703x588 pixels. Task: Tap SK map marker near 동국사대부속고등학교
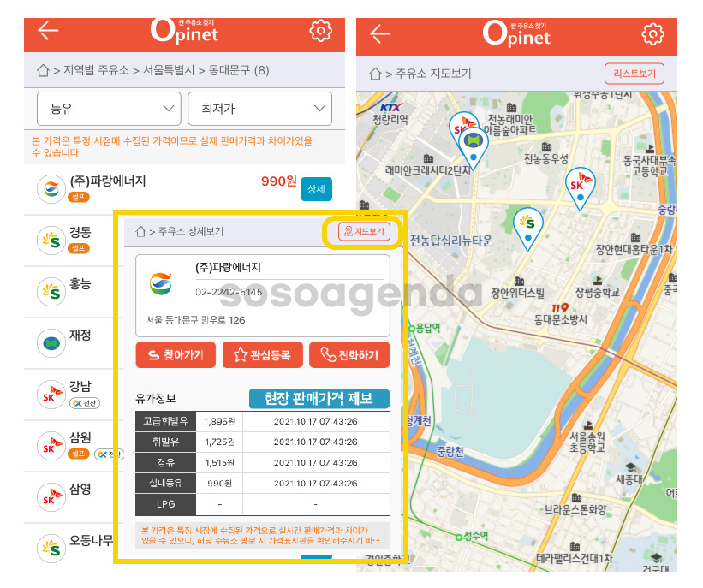(x=581, y=188)
